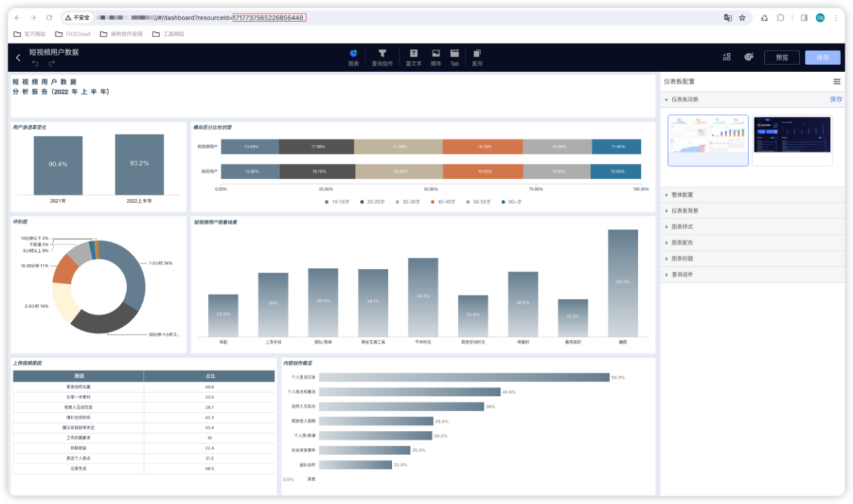This screenshot has width=853, height=504.
Task: Click the 内容创作概览 chart title
Action: point(298,363)
